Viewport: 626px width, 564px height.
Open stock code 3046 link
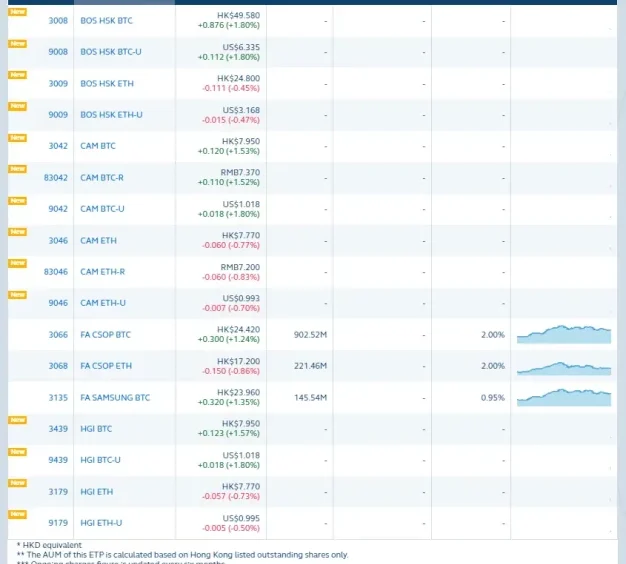58,241
